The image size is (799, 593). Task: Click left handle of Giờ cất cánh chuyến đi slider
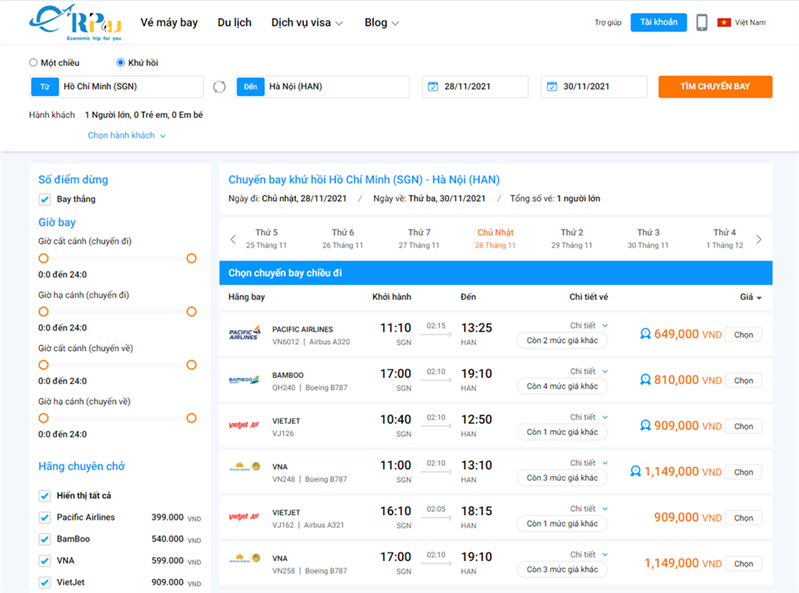[x=44, y=258]
